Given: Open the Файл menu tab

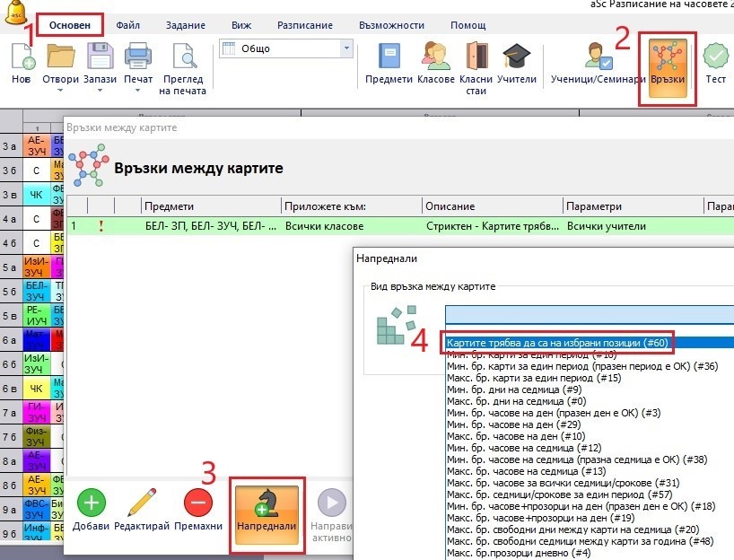Looking at the screenshot, I should [127, 25].
